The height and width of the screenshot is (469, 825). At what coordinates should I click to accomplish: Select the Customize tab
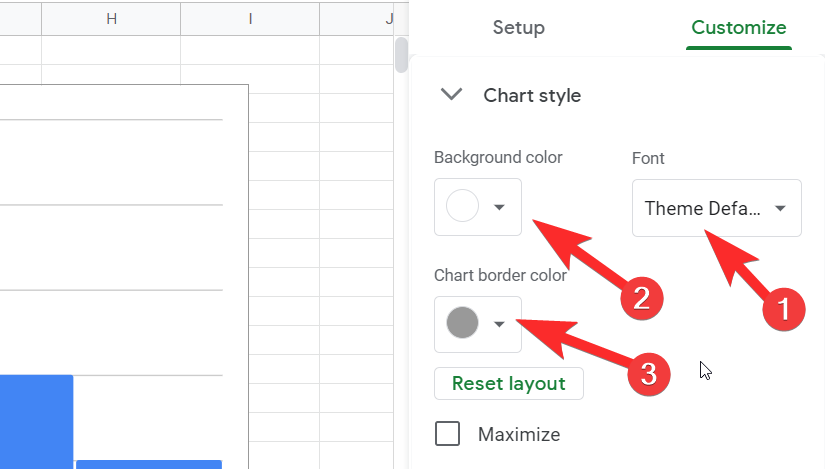pyautogui.click(x=739, y=28)
